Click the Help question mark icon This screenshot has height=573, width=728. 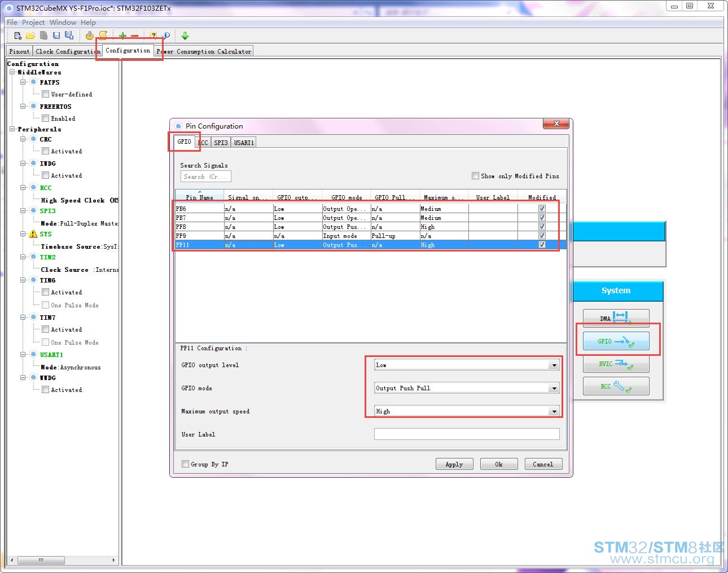tap(154, 36)
